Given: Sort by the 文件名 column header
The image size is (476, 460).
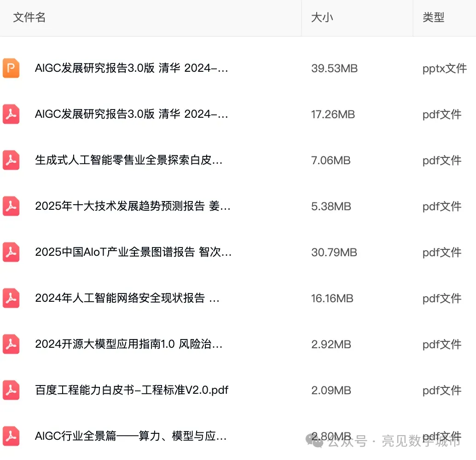Looking at the screenshot, I should pos(29,17).
